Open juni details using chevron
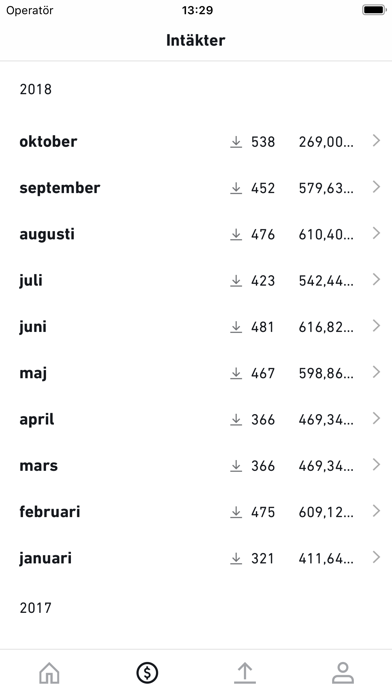Viewport: 392px width, 696px height. pos(376,326)
